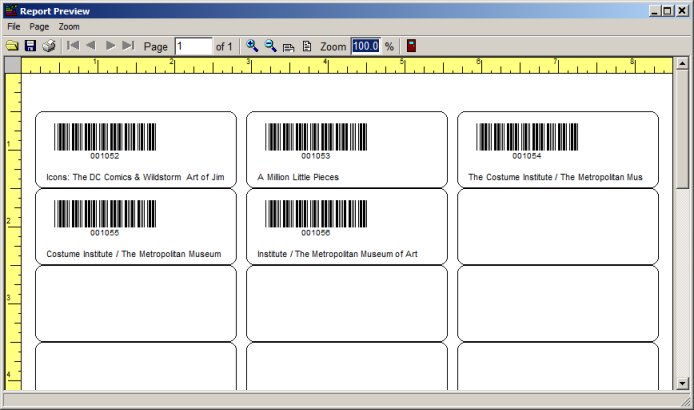Image resolution: width=694 pixels, height=410 pixels.
Task: Click the Report Preview title bar icon
Action: pyautogui.click(x=12, y=11)
